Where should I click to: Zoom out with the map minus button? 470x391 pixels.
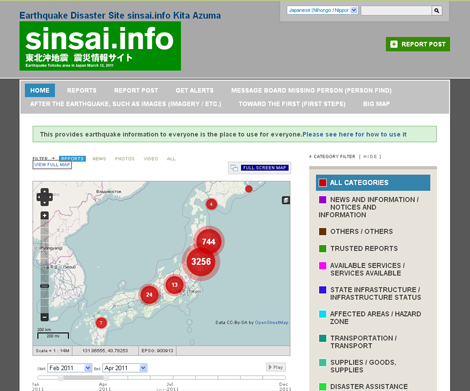click(x=44, y=317)
